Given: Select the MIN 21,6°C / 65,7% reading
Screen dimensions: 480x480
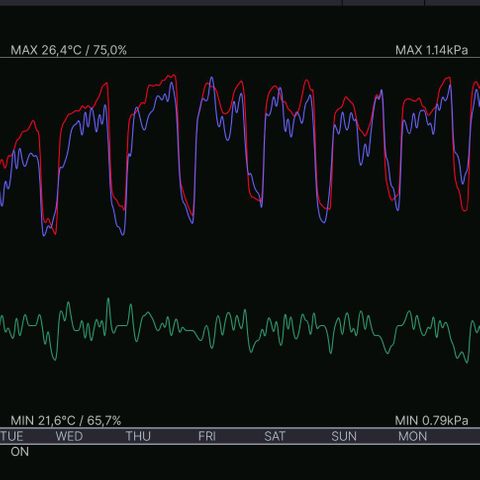Looking at the screenshot, I should pyautogui.click(x=66, y=421).
